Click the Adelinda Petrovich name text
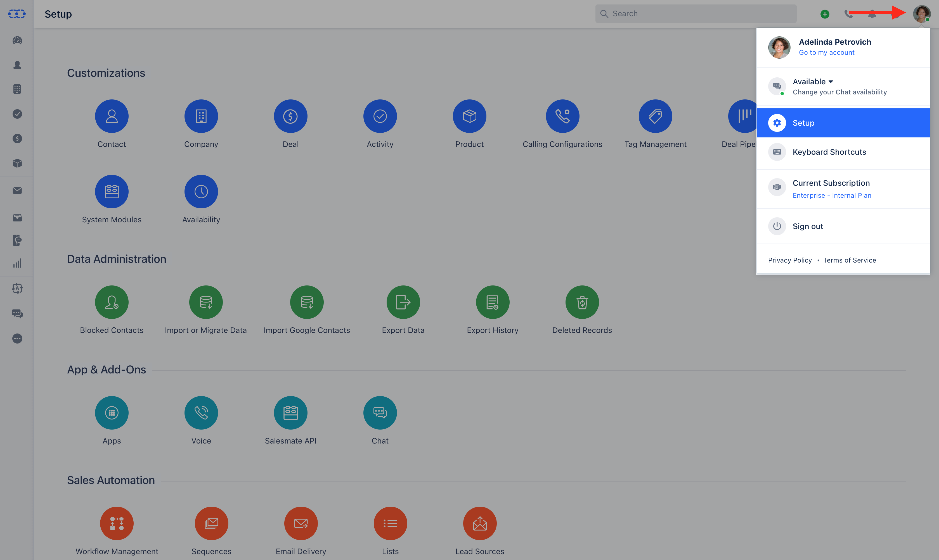The height and width of the screenshot is (560, 939). pos(835,42)
